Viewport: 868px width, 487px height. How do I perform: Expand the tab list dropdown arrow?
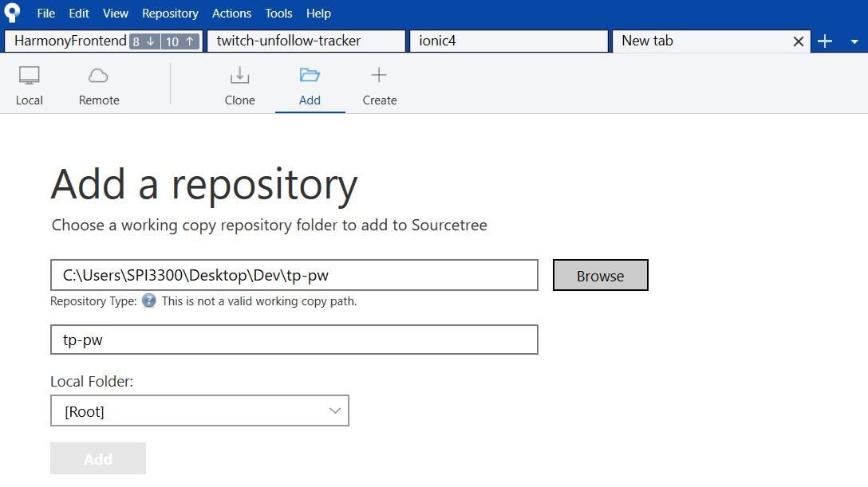[x=854, y=42]
